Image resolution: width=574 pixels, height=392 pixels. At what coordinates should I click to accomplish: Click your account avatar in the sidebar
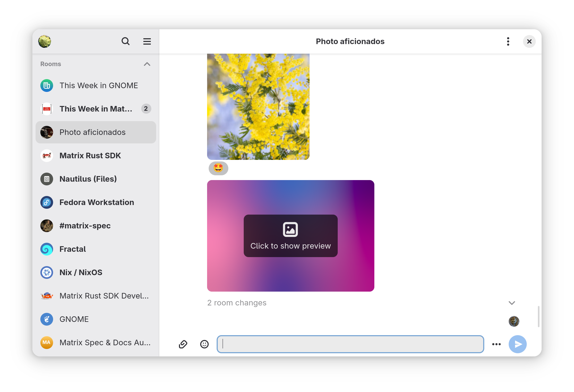point(45,41)
